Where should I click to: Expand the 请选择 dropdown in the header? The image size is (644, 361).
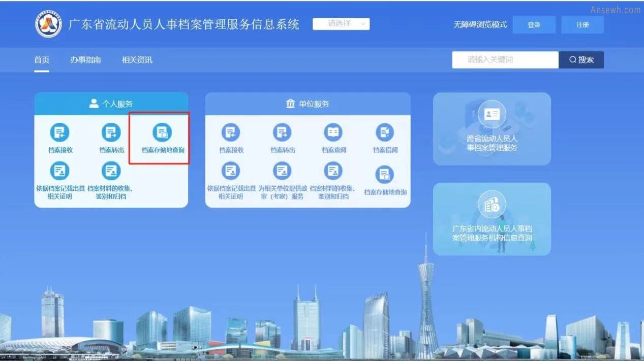pos(341,24)
